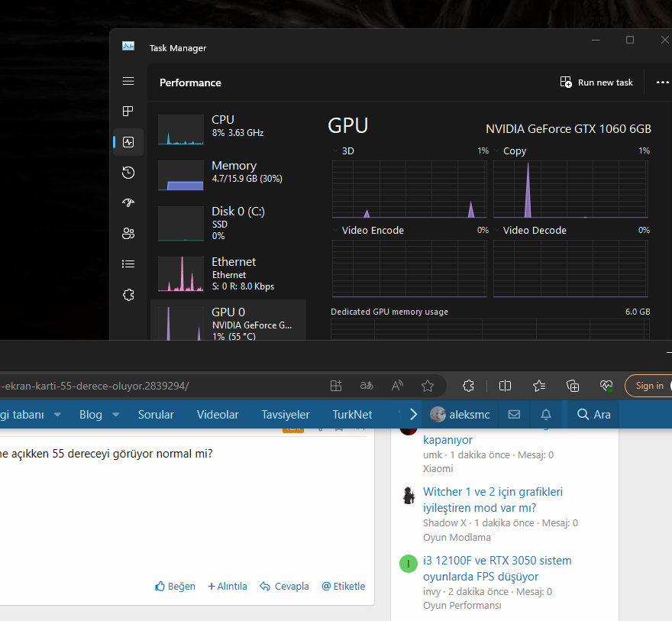Open App history page icon
This screenshot has height=621, width=672.
(128, 173)
